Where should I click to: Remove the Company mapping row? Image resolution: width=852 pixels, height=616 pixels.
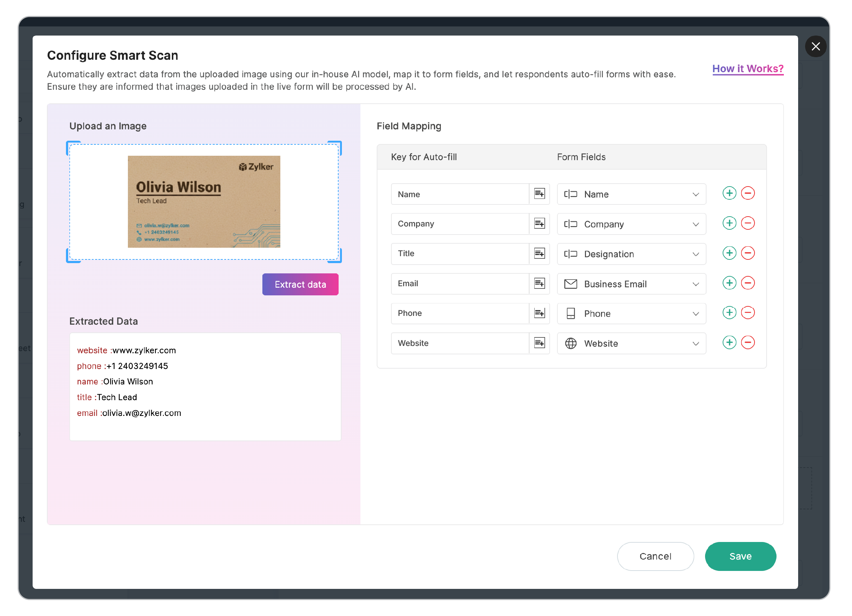748,224
